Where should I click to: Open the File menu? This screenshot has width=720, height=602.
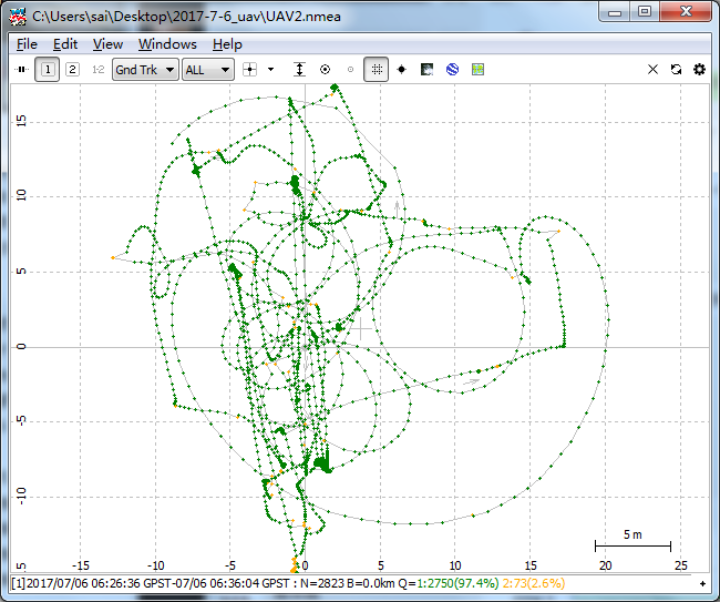coord(27,44)
